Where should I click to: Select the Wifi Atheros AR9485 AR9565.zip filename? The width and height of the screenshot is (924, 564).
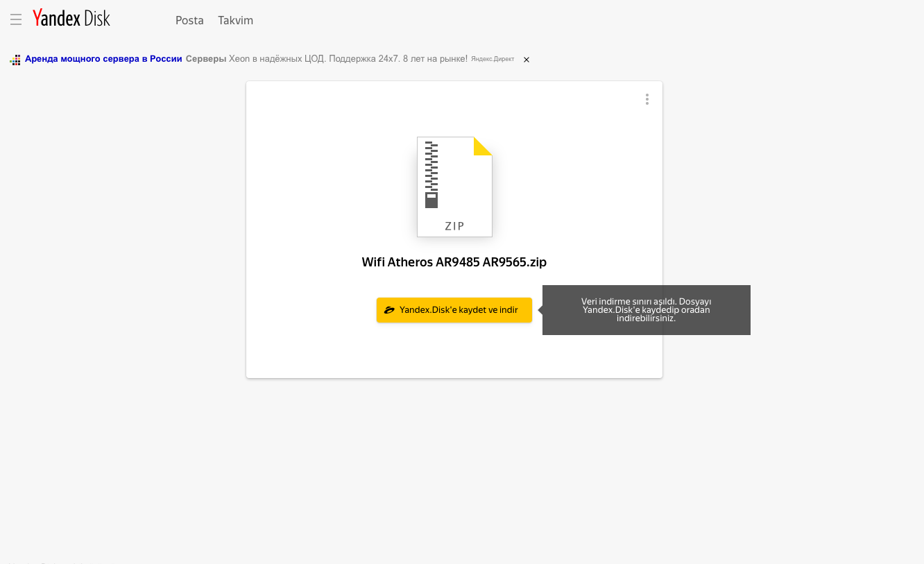[454, 262]
